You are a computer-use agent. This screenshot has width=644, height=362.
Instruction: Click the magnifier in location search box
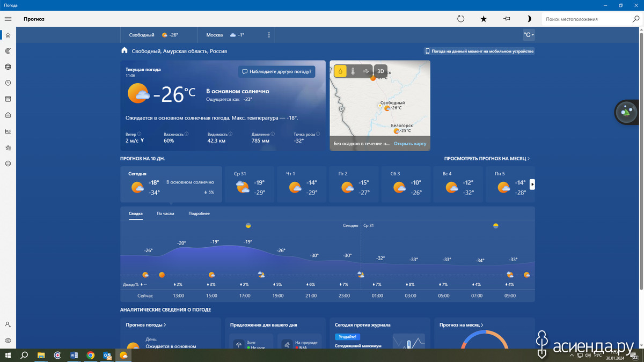pos(635,19)
